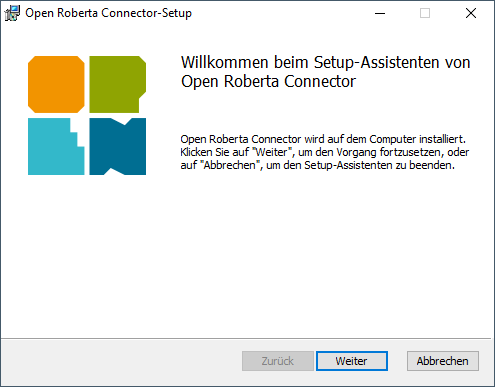Click the installer icon in the title bar

coord(12,13)
